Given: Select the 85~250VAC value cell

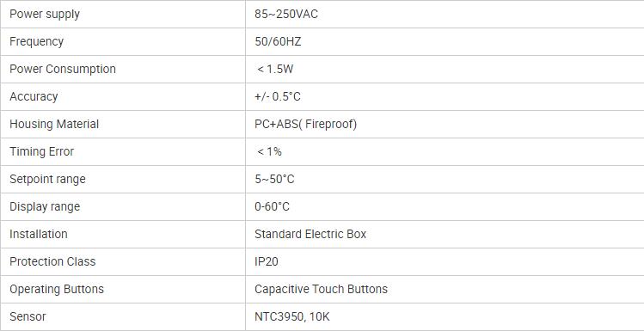Looking at the screenshot, I should (x=445, y=14).
